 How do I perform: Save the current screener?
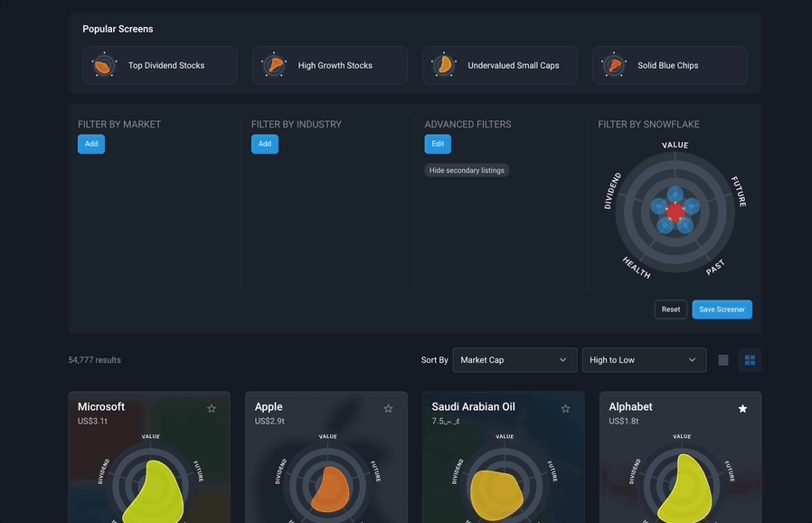coord(722,309)
